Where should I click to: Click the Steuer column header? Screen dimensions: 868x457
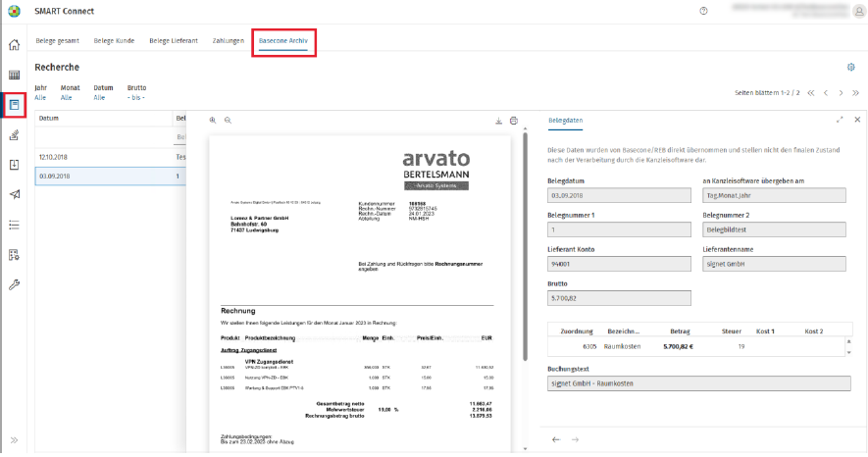(x=732, y=331)
